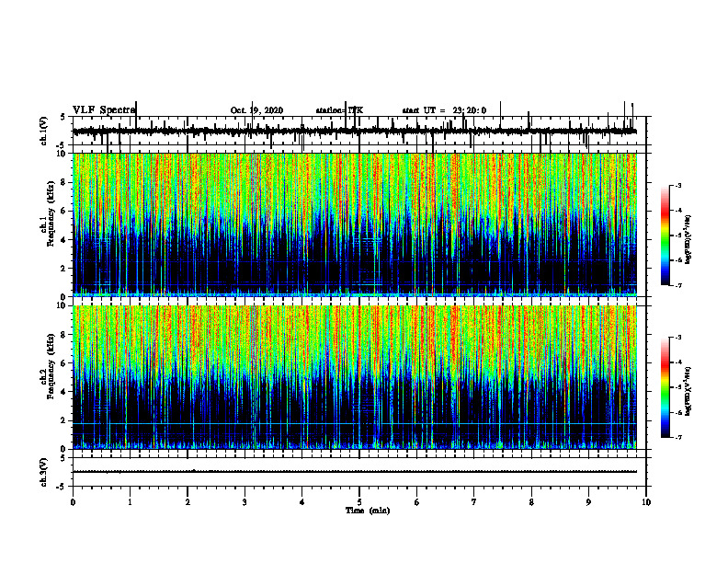
Task: Click the "start UT = 23:20:0" text
Action: click(x=444, y=110)
